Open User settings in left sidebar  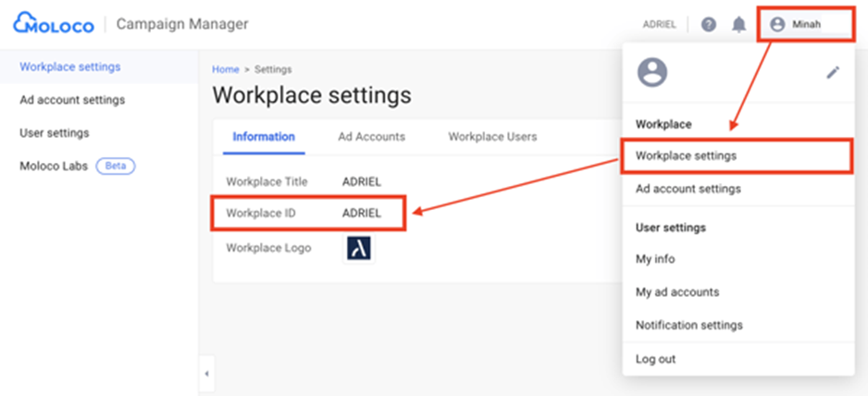pyautogui.click(x=55, y=133)
